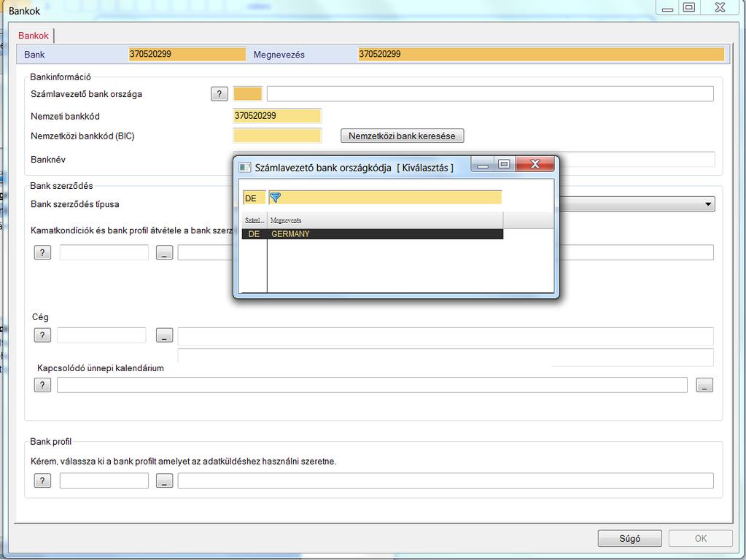
Task: Open Bank profil lookup question mark button
Action: click(42, 481)
